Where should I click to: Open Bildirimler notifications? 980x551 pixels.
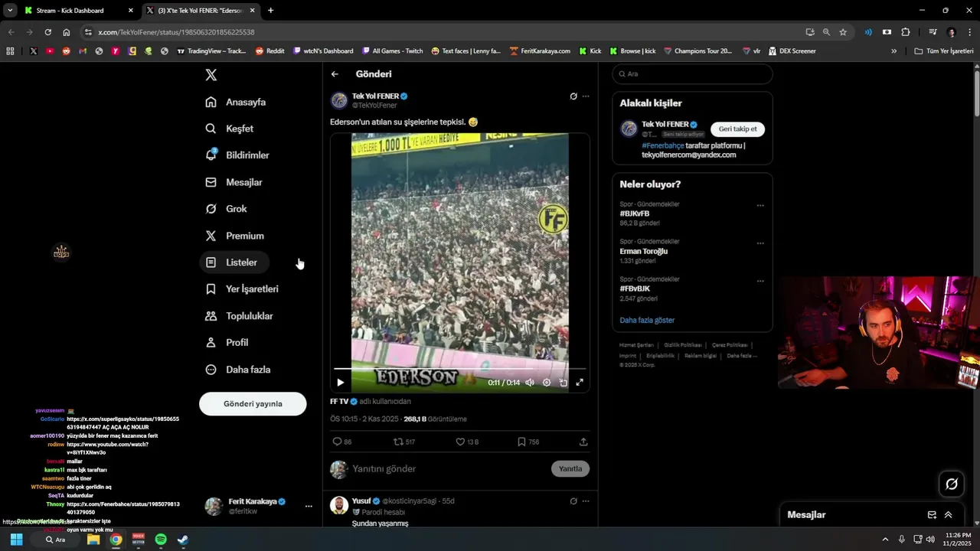point(237,155)
